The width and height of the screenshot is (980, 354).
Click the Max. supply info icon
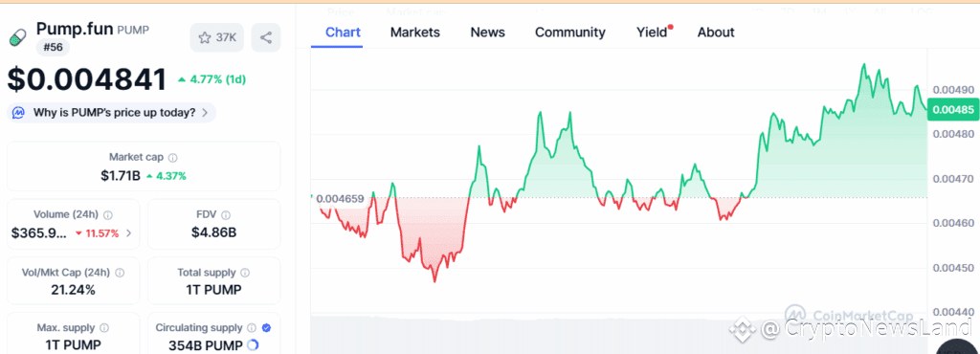104,328
